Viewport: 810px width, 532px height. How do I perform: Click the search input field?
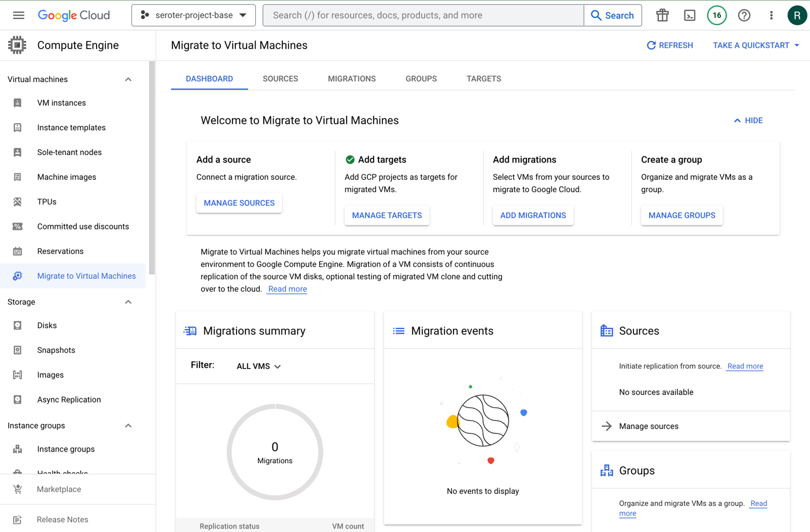click(422, 16)
